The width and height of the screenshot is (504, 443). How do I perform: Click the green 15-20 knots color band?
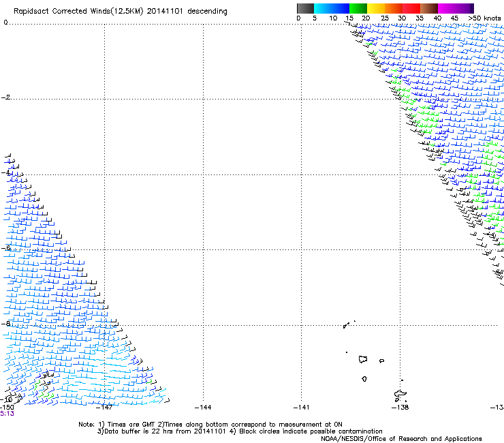tap(358, 8)
